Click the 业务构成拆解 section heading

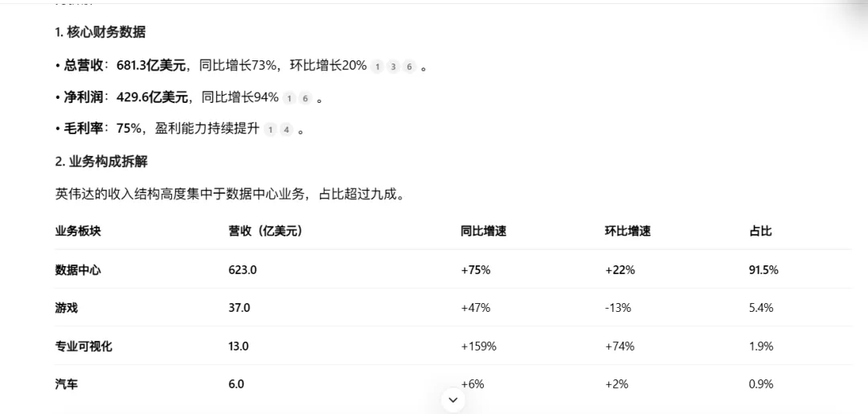click(100, 162)
